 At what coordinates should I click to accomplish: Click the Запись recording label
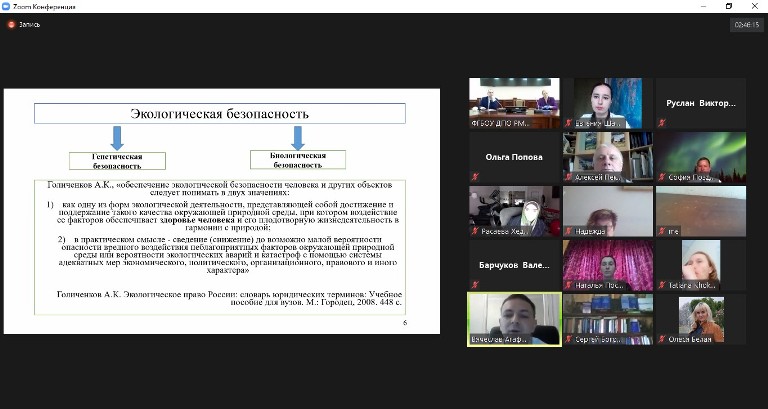pyautogui.click(x=30, y=25)
